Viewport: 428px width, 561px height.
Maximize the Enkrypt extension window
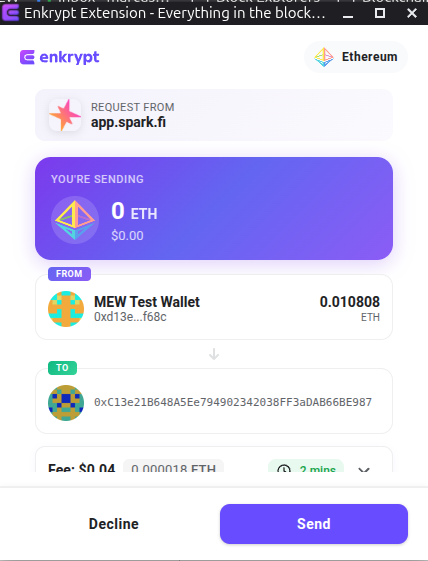pyautogui.click(x=380, y=13)
